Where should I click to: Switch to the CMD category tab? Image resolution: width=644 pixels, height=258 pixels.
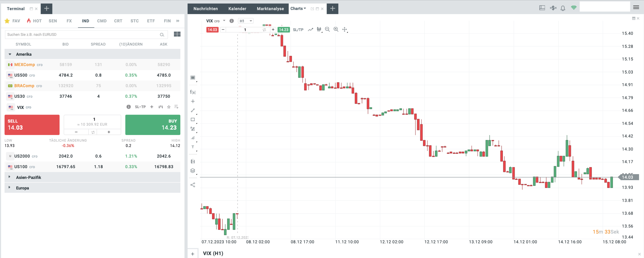102,21
